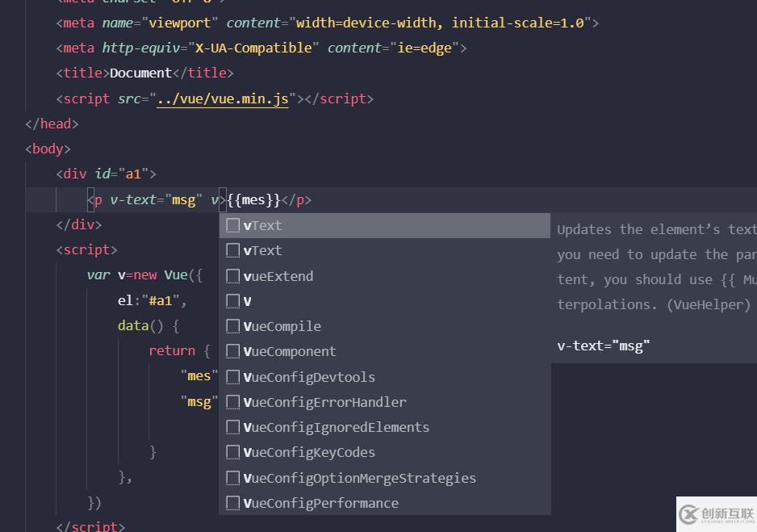Click the opening <body> tag
Screen dimensions: 757x532
48,149
